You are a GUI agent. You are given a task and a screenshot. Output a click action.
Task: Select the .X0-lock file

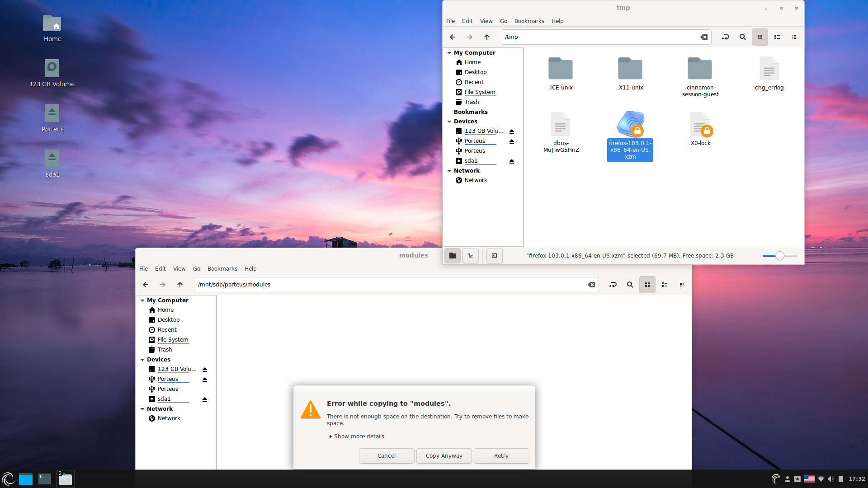(700, 129)
